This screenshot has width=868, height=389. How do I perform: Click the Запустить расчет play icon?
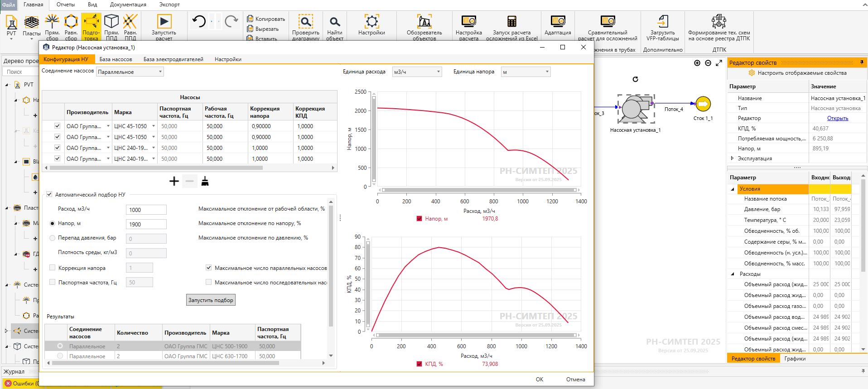click(x=164, y=22)
